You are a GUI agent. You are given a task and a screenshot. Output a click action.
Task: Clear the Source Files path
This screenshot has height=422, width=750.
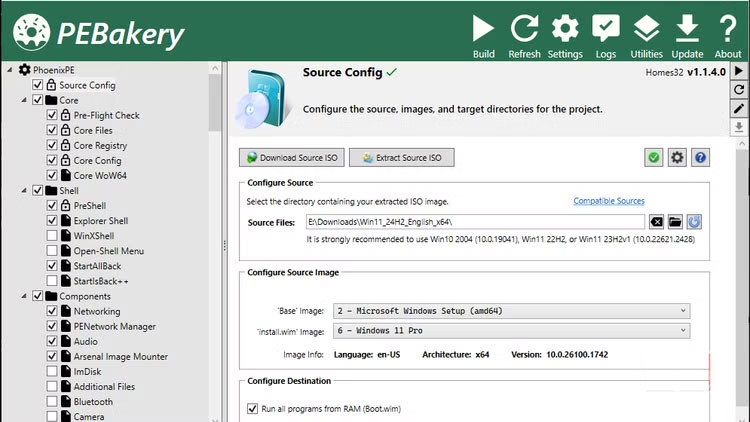(656, 222)
